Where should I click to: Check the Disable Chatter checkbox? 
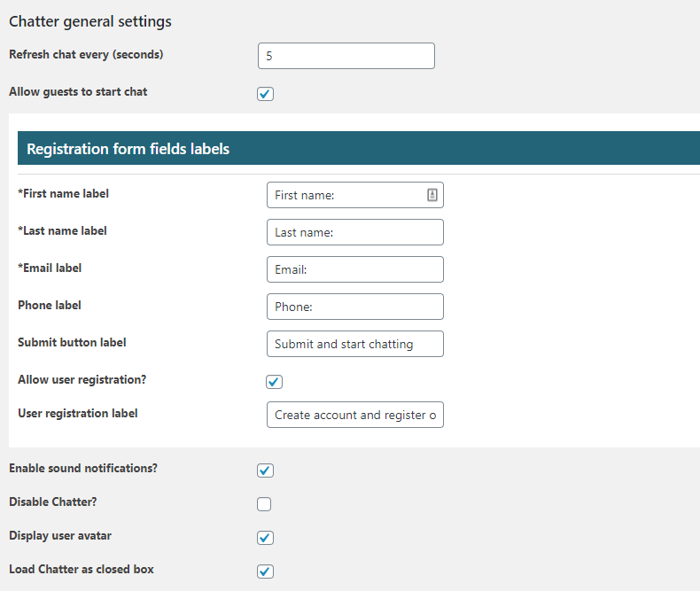pyautogui.click(x=264, y=504)
